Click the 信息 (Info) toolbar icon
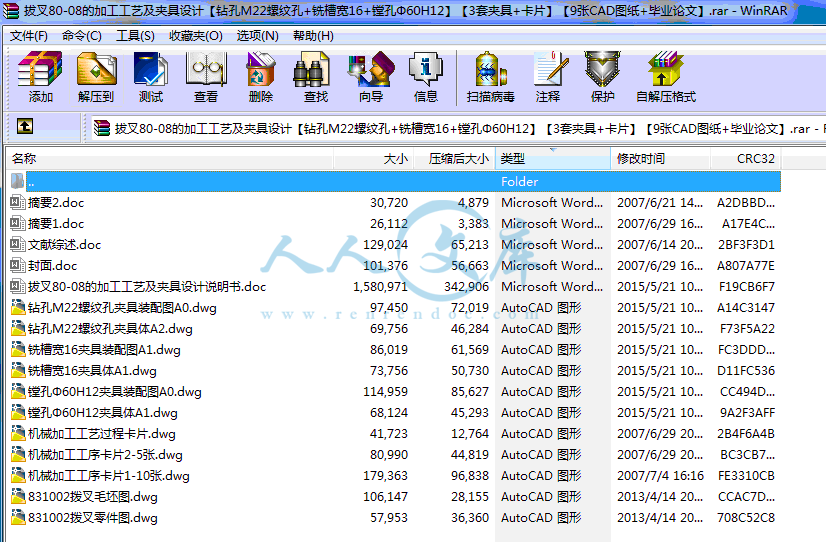 426,69
